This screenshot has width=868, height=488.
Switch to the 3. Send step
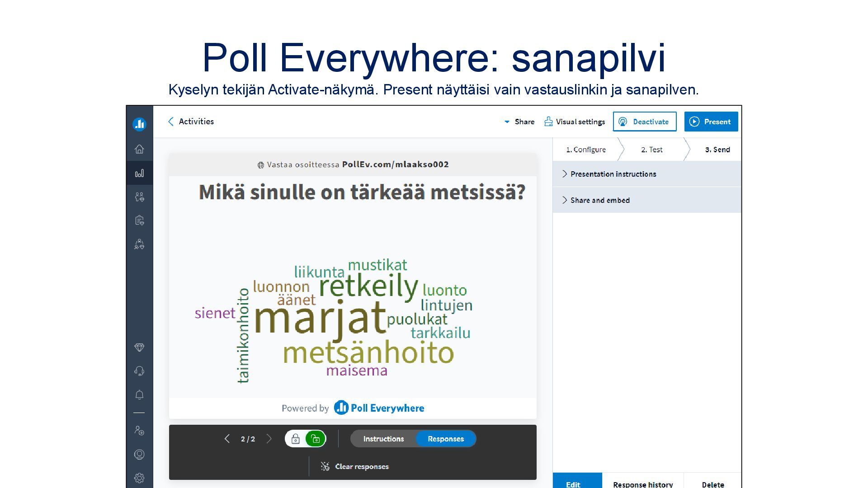point(717,150)
